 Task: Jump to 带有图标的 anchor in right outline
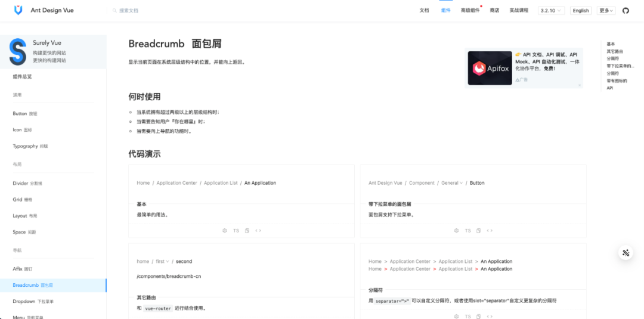(617, 80)
